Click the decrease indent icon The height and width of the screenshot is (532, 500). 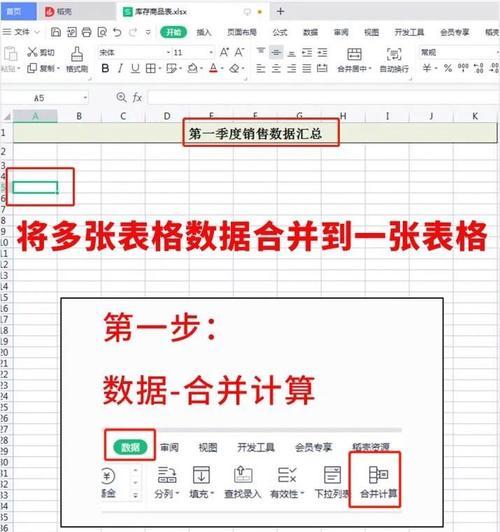click(307, 52)
